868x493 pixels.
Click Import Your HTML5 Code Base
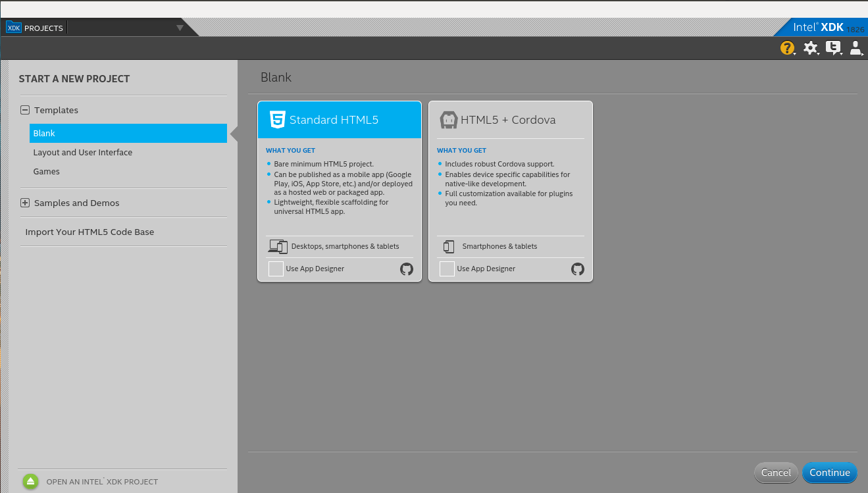(89, 232)
